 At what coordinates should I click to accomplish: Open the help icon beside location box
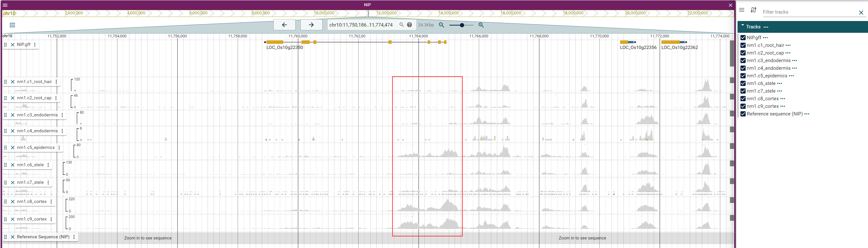tap(409, 25)
